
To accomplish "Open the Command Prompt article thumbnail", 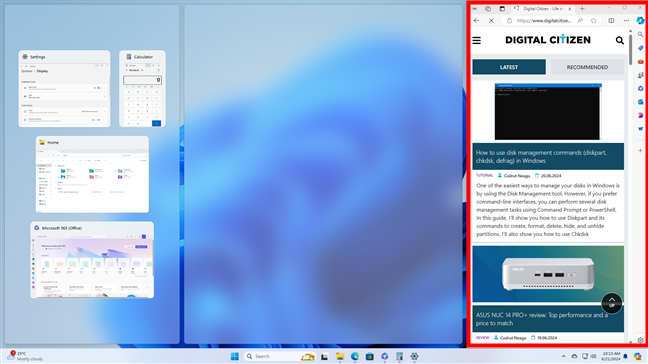I will click(x=548, y=112).
